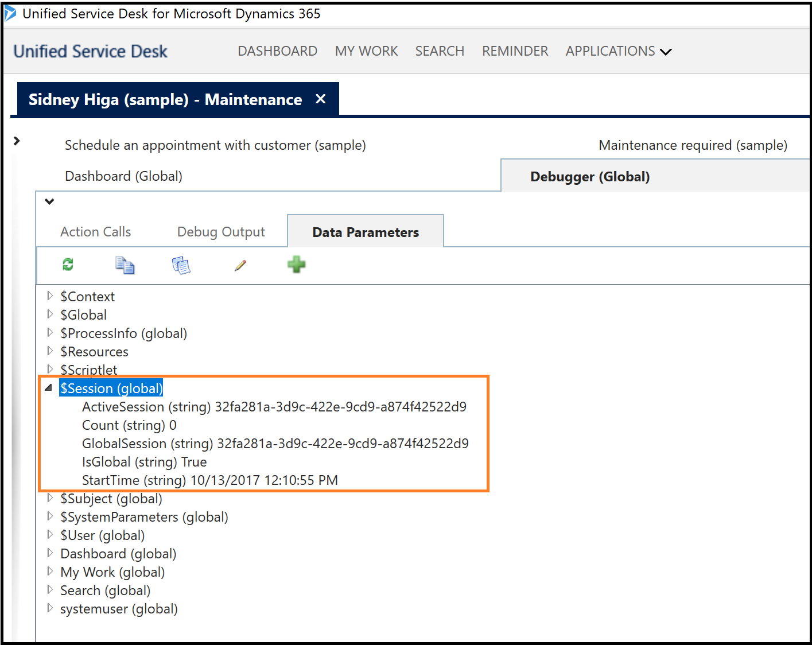Viewport: 812px width, 645px height.
Task: Select the Search (global) label
Action: (105, 590)
